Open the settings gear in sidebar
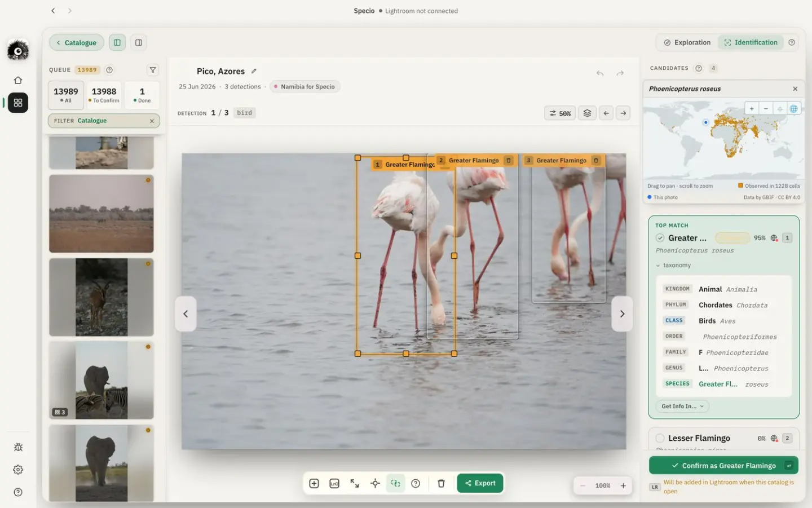Screen dimensions: 812x508 point(18,470)
